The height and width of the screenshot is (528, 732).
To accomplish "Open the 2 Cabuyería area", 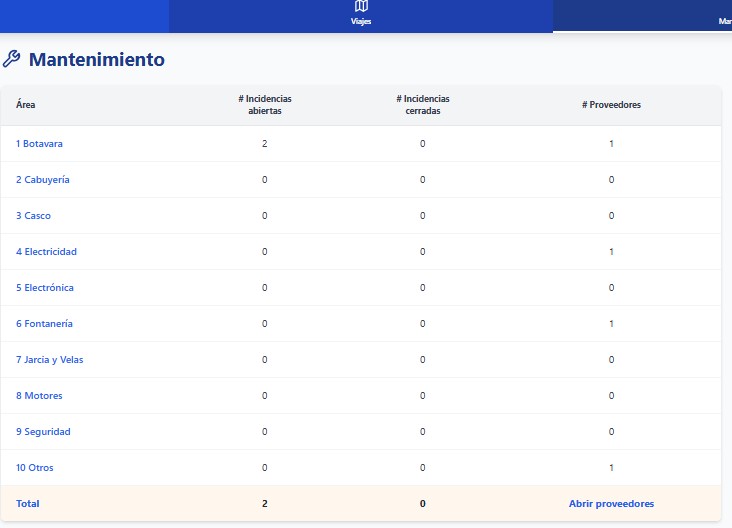I will 42,180.
